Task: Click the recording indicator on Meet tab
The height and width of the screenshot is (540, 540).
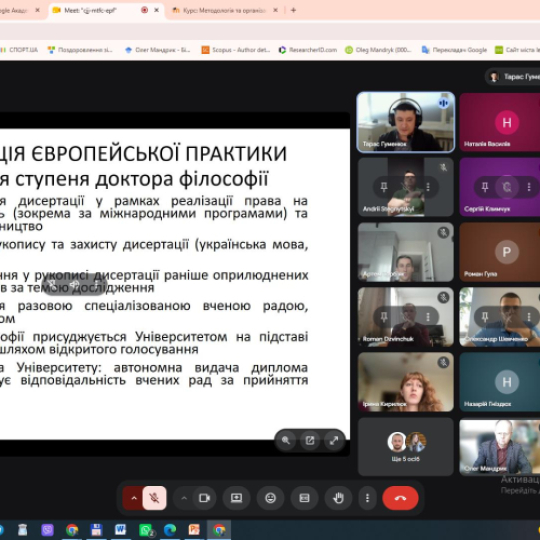Action: tap(145, 10)
